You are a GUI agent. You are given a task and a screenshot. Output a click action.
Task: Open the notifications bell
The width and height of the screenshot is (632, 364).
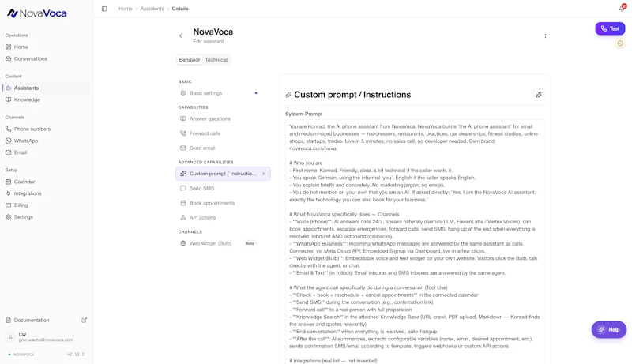pyautogui.click(x=622, y=9)
